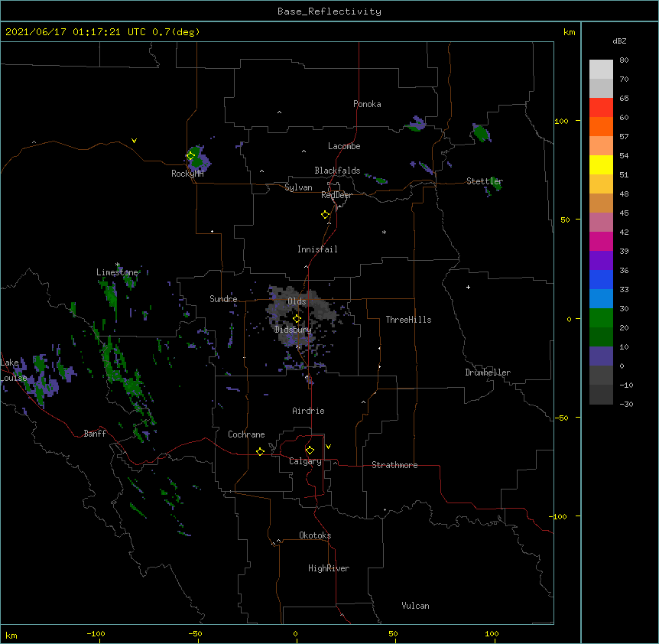The height and width of the screenshot is (644, 659).
Task: Click the magenta 42 dBZ legend swatch
Action: point(601,241)
